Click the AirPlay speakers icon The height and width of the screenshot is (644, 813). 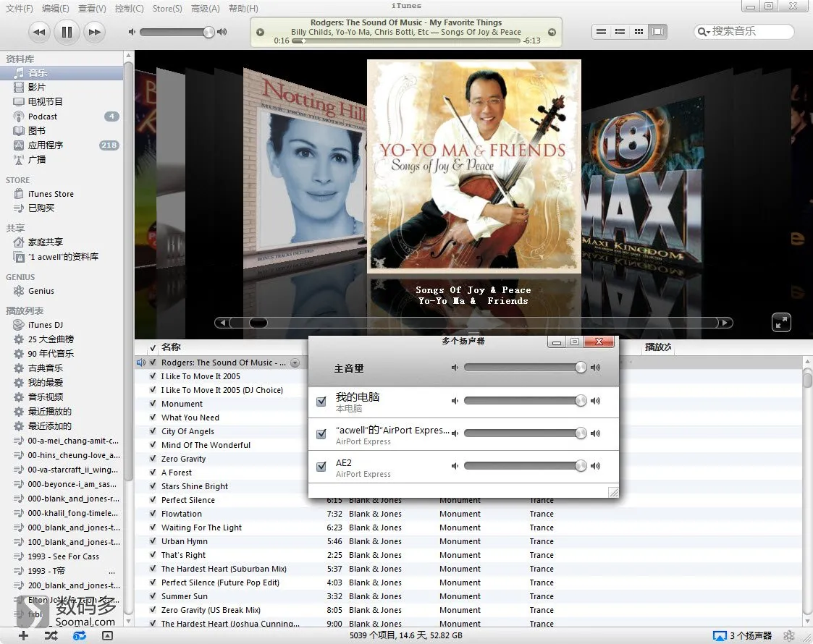tap(719, 636)
